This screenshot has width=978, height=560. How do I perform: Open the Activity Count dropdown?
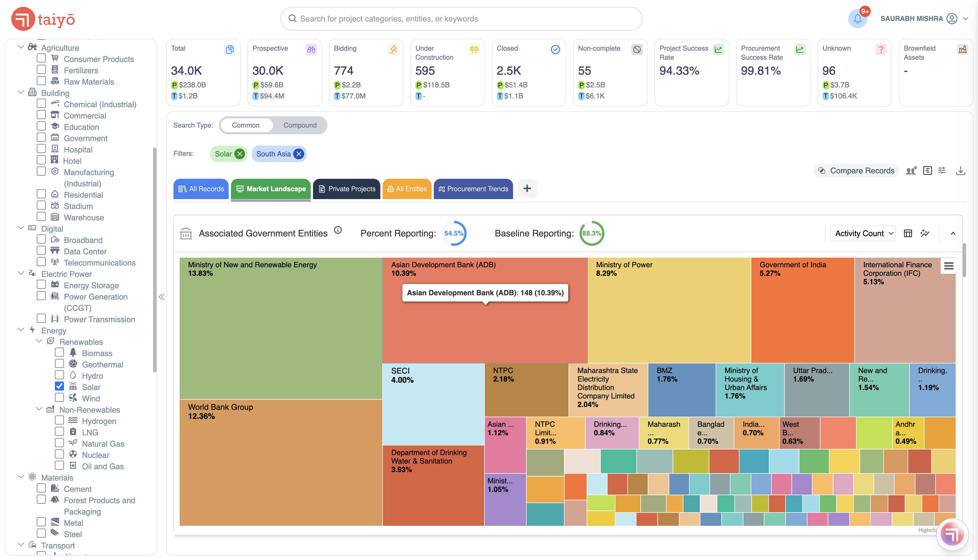click(x=863, y=233)
